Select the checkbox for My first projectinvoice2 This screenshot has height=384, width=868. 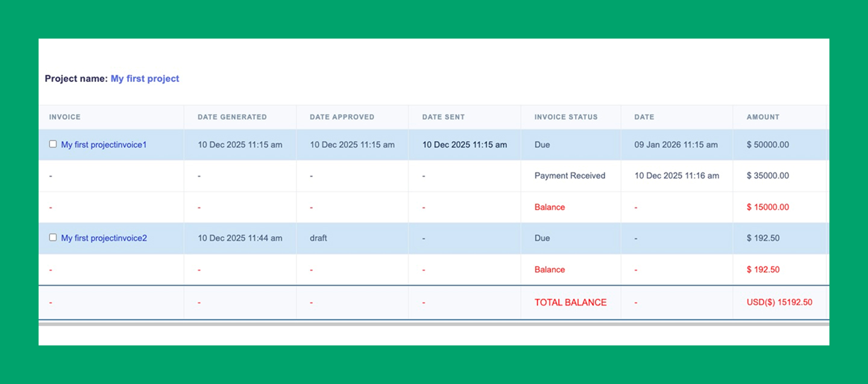click(52, 237)
